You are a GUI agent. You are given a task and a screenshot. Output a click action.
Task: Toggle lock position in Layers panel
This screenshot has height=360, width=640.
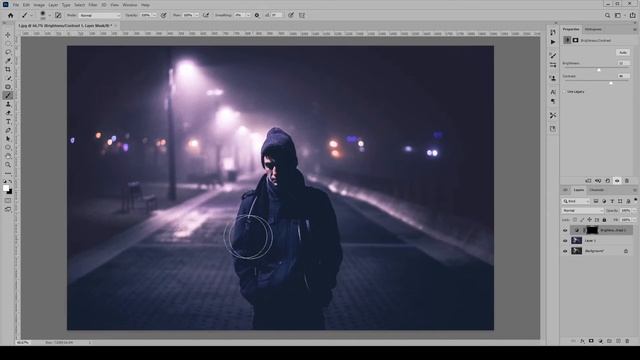click(x=589, y=220)
